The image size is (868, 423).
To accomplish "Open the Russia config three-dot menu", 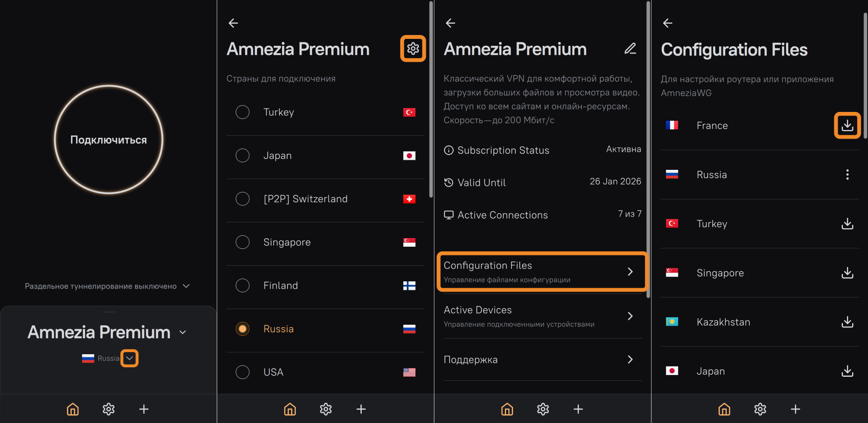I will (847, 175).
